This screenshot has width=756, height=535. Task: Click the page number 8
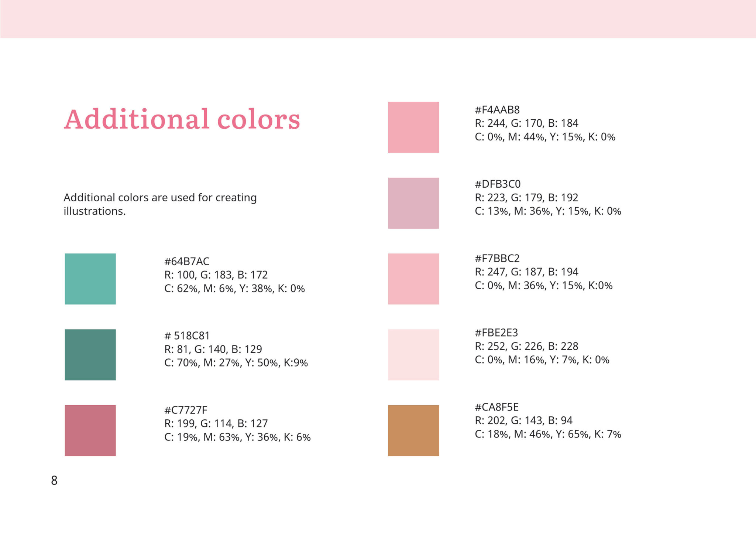click(54, 480)
